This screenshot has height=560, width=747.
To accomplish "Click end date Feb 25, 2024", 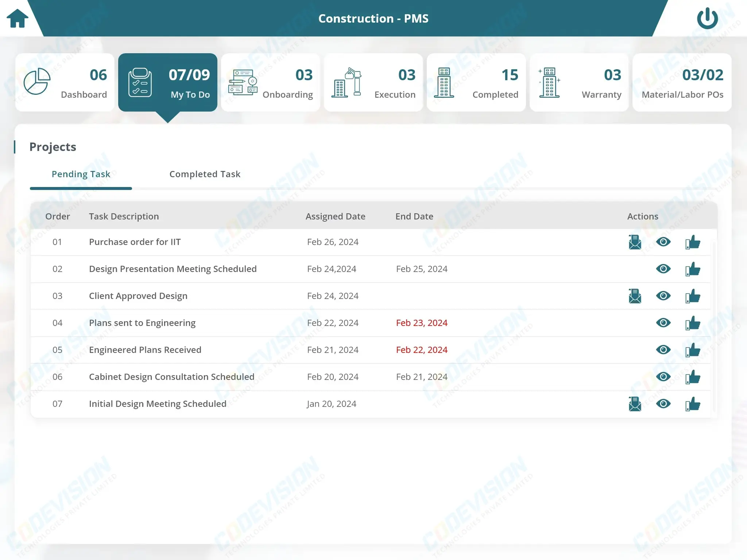I will coord(422,269).
